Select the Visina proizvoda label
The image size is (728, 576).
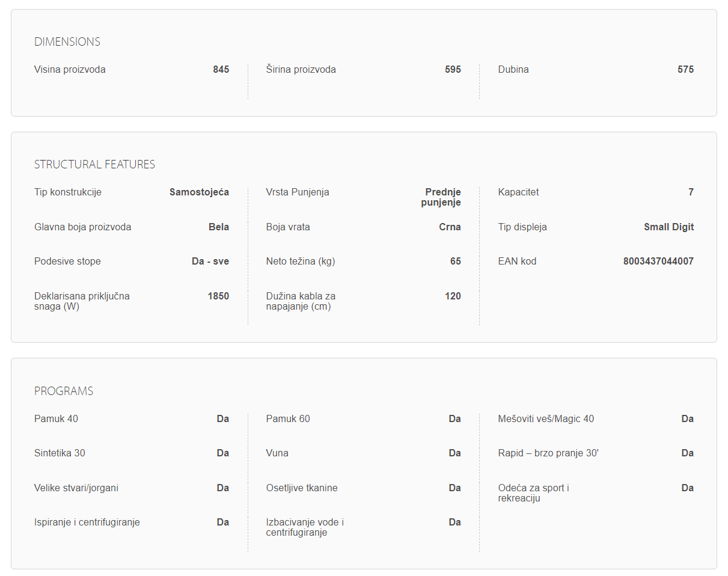(70, 70)
